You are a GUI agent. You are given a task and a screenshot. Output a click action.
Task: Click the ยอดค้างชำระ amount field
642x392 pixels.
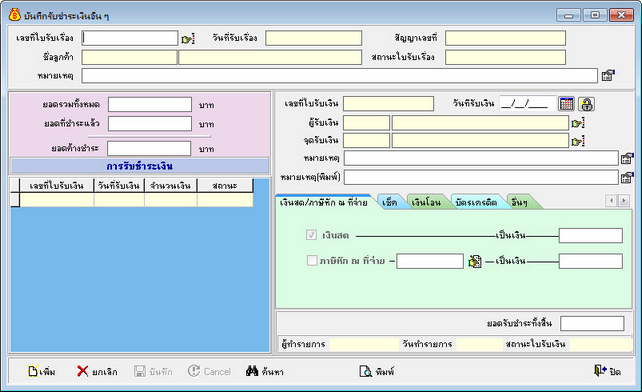(149, 148)
